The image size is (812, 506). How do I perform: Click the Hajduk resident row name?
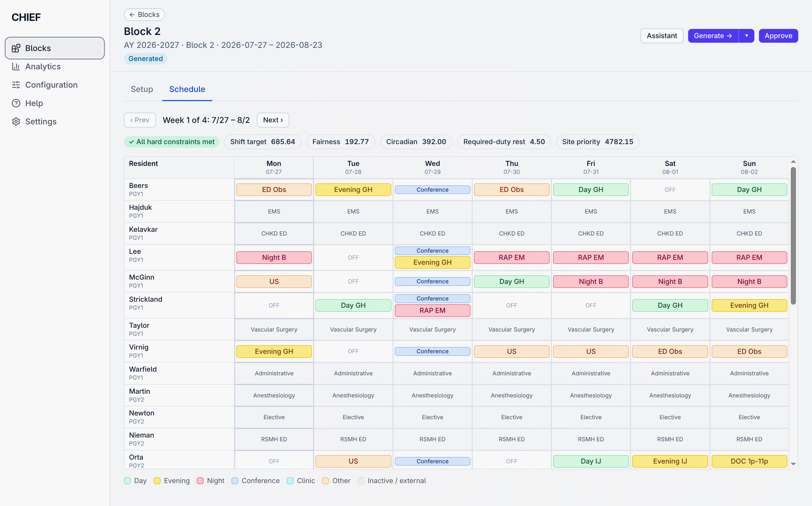click(x=140, y=207)
